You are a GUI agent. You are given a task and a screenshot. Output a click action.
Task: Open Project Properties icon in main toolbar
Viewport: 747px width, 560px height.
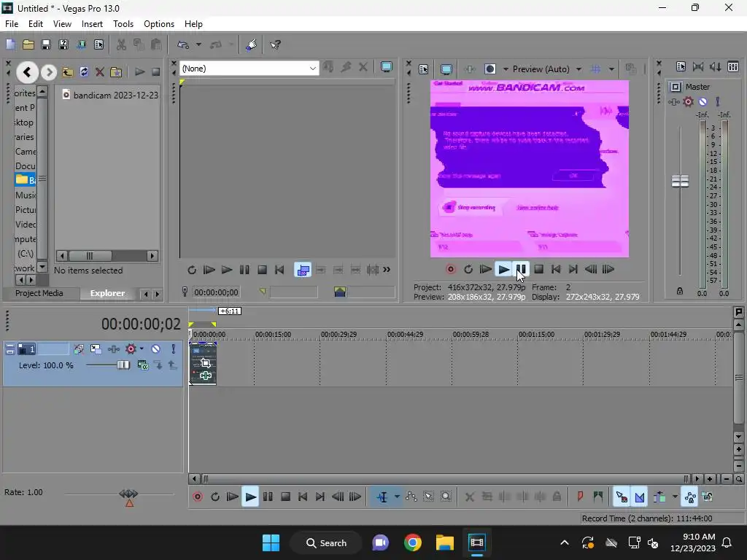tap(98, 44)
